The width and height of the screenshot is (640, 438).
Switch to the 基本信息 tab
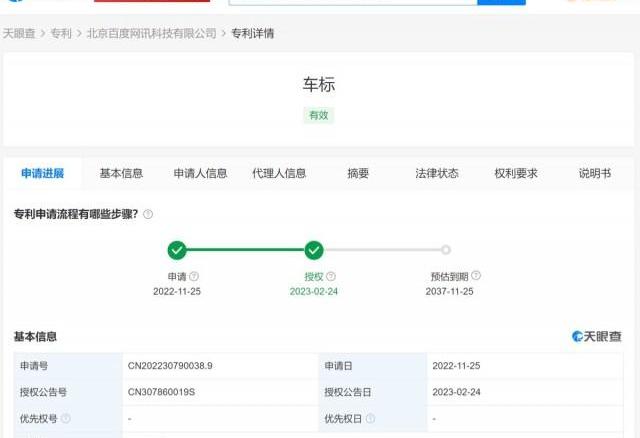tap(121, 173)
